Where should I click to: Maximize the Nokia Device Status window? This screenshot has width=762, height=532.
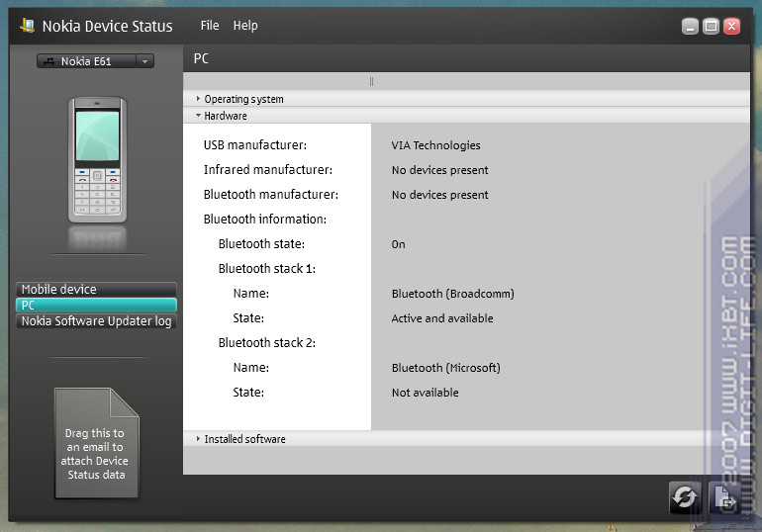[x=711, y=27]
